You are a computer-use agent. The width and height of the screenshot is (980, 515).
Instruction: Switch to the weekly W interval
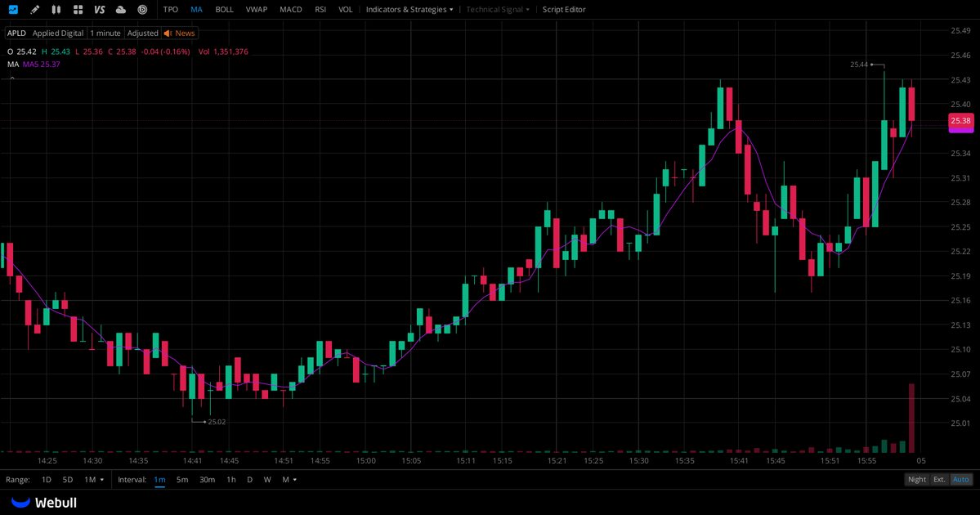(x=267, y=479)
